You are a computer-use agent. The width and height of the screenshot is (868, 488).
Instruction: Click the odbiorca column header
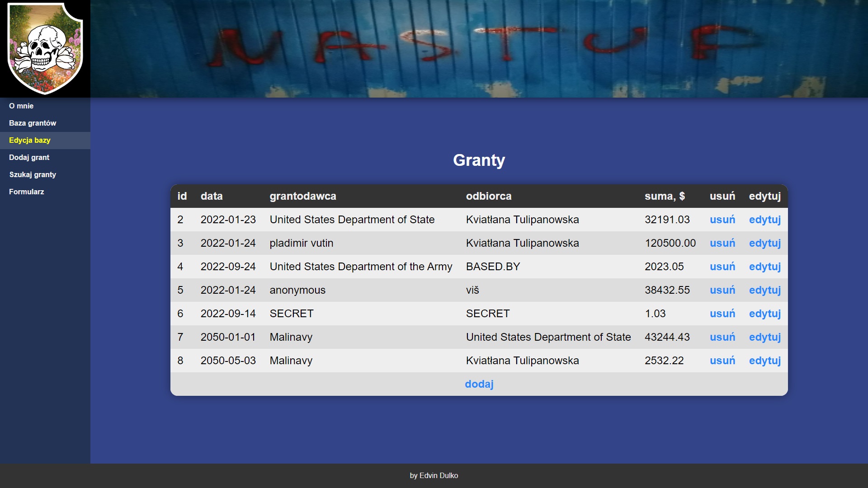[489, 196]
